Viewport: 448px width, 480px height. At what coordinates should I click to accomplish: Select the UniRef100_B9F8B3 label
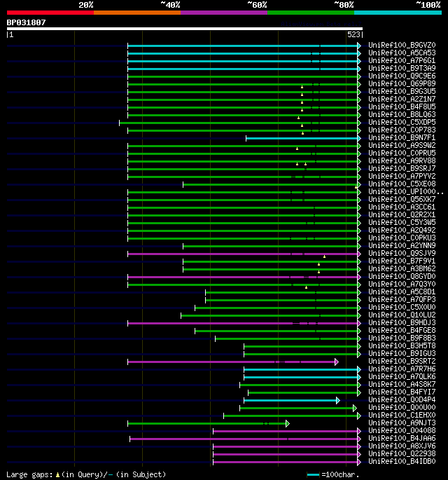tap(402, 338)
